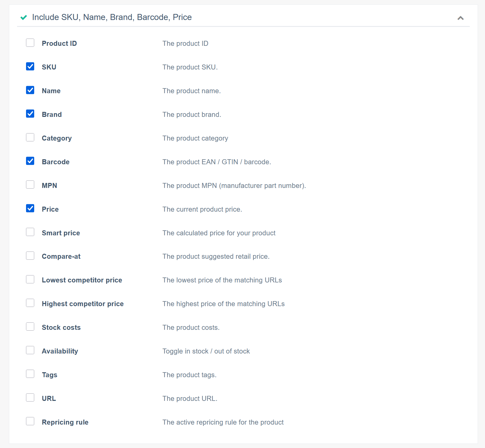Screen dimensions: 485x448
Task: Enable the Repricing rule checkbox
Action: point(30,421)
